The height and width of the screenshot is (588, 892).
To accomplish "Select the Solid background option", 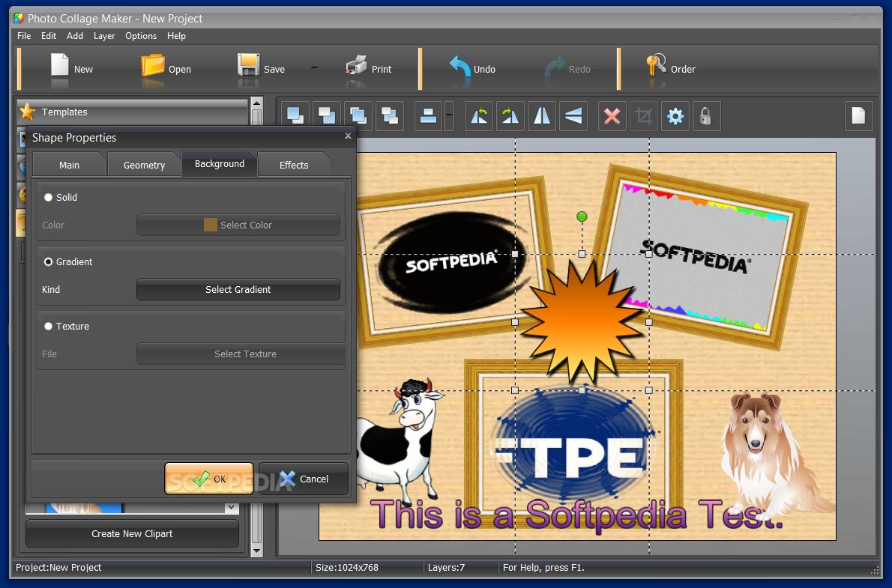I will coord(49,197).
